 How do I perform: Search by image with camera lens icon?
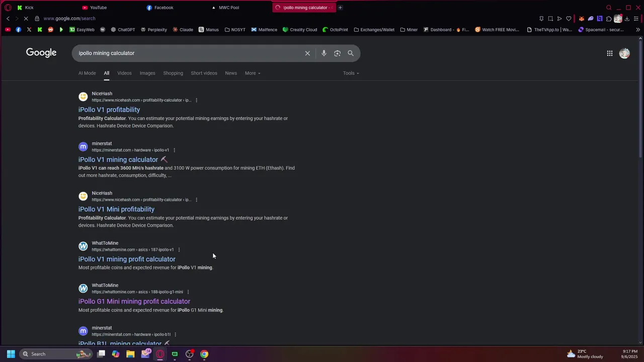pyautogui.click(x=337, y=53)
